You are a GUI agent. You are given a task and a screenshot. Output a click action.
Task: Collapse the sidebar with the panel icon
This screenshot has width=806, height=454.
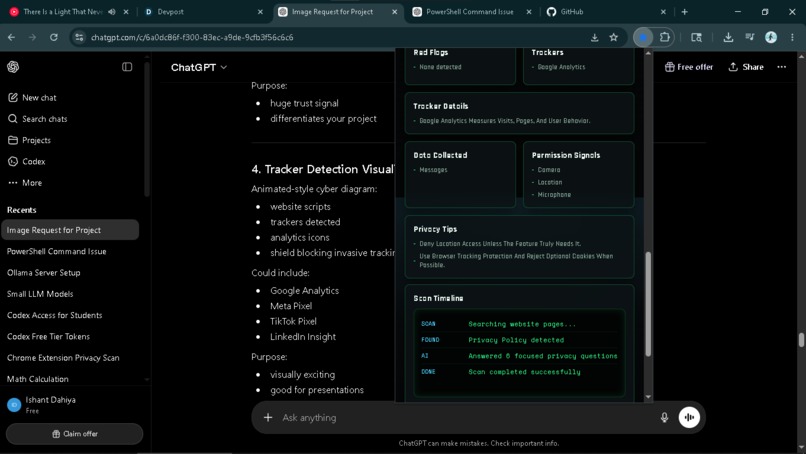click(127, 67)
